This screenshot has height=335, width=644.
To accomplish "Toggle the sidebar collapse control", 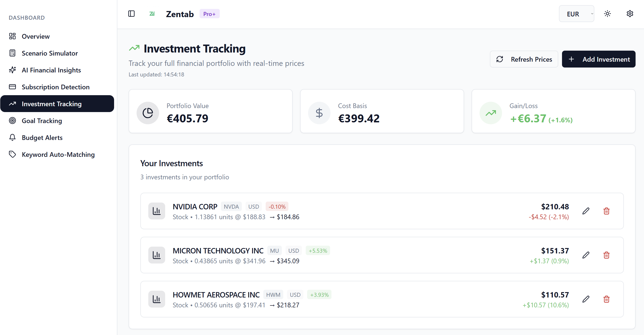I will 131,14.
